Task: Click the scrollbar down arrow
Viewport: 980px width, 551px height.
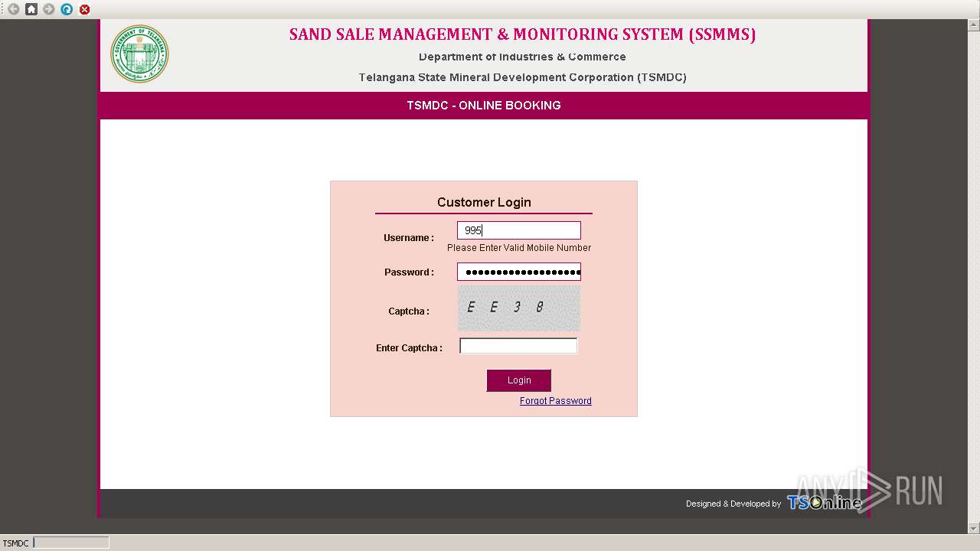Action: point(973,528)
